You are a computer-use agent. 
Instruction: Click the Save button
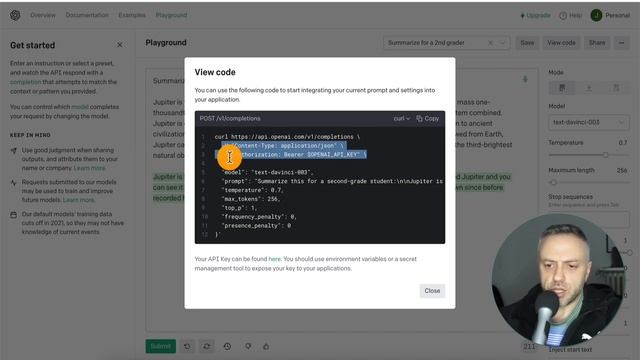[x=527, y=43]
